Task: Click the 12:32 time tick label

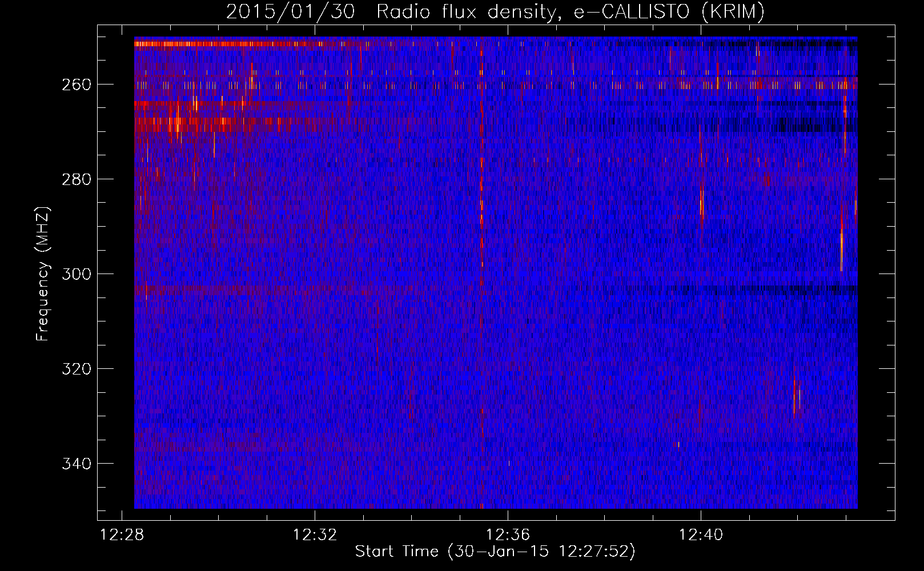Action: pos(315,535)
